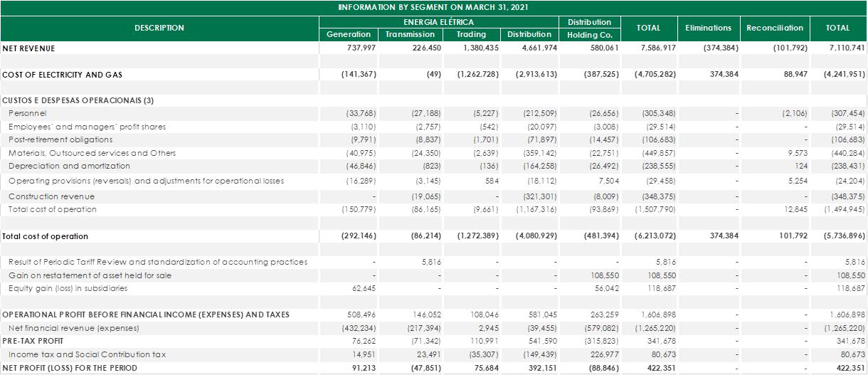This screenshot has width=868, height=375.
Task: Select the DESCRIPTION column header
Action: pyautogui.click(x=159, y=28)
